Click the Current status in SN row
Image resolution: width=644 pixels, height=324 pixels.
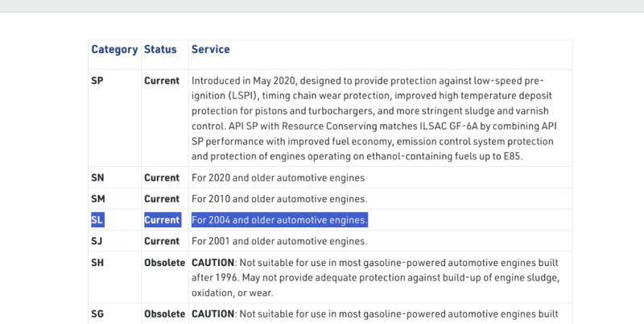pos(162,177)
